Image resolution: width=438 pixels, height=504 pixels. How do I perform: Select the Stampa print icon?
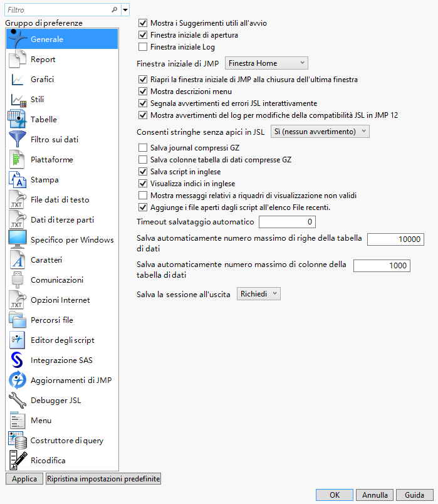(x=18, y=180)
